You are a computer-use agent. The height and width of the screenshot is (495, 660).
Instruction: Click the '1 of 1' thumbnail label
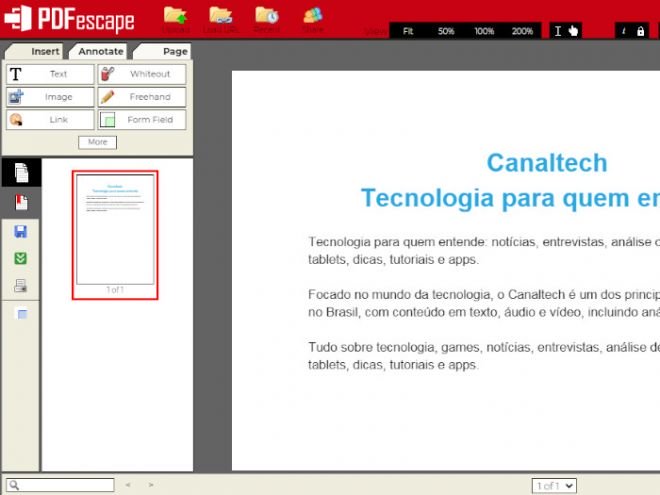[x=115, y=290]
